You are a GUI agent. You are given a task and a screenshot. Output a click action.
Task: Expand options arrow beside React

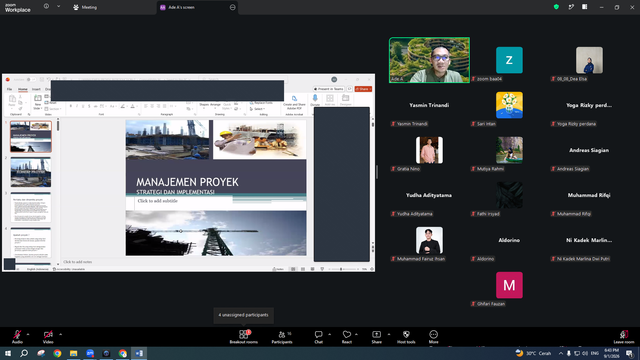click(356, 334)
